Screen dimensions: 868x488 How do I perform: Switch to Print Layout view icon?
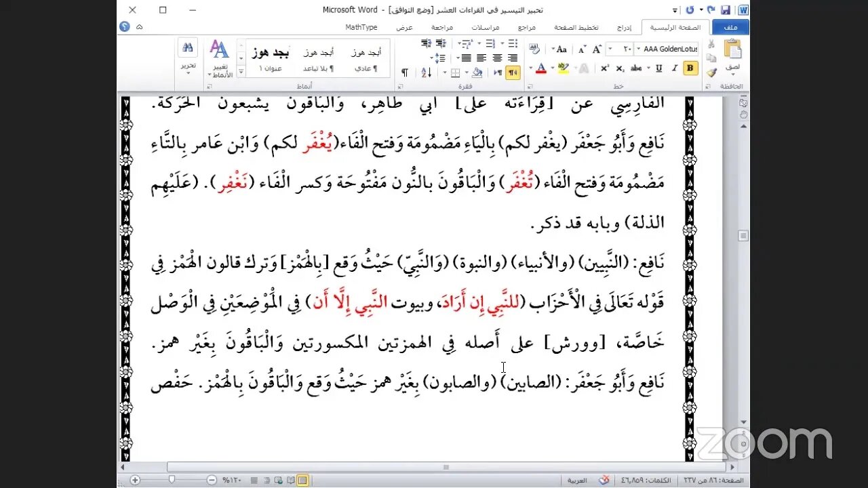point(302,480)
